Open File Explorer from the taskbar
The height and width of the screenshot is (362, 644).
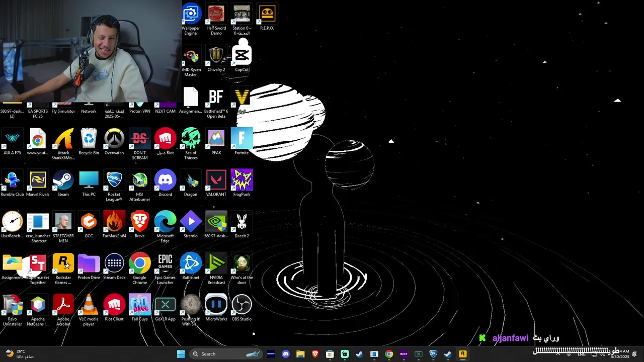tap(300, 354)
